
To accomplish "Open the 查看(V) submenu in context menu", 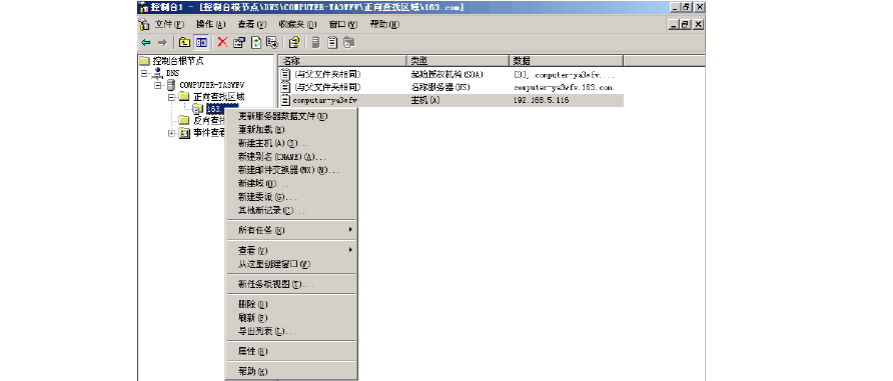I will (x=292, y=250).
